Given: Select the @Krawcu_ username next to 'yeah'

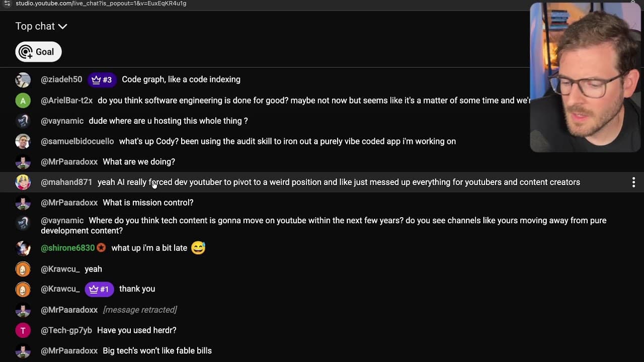Looking at the screenshot, I should 60,269.
